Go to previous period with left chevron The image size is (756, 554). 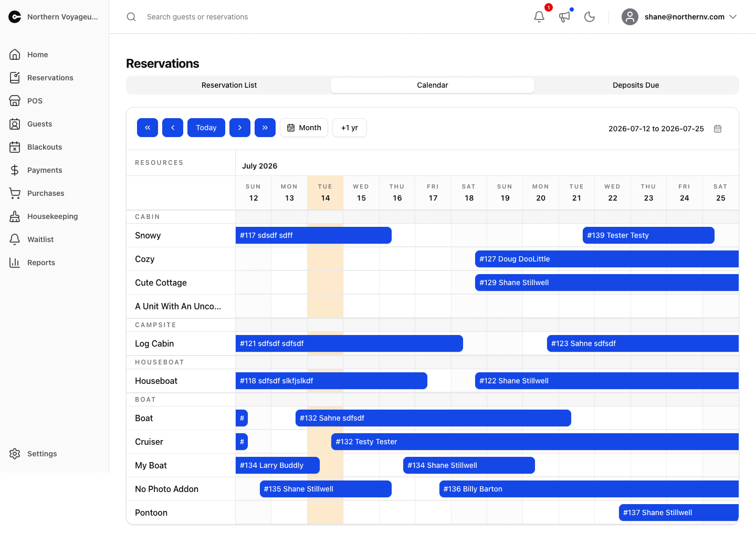coord(173,128)
